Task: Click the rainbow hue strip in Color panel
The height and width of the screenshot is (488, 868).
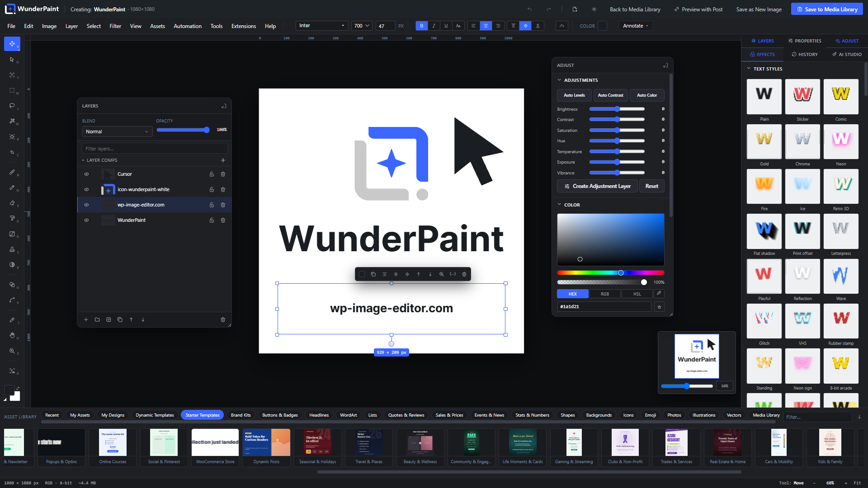Action: (611, 273)
